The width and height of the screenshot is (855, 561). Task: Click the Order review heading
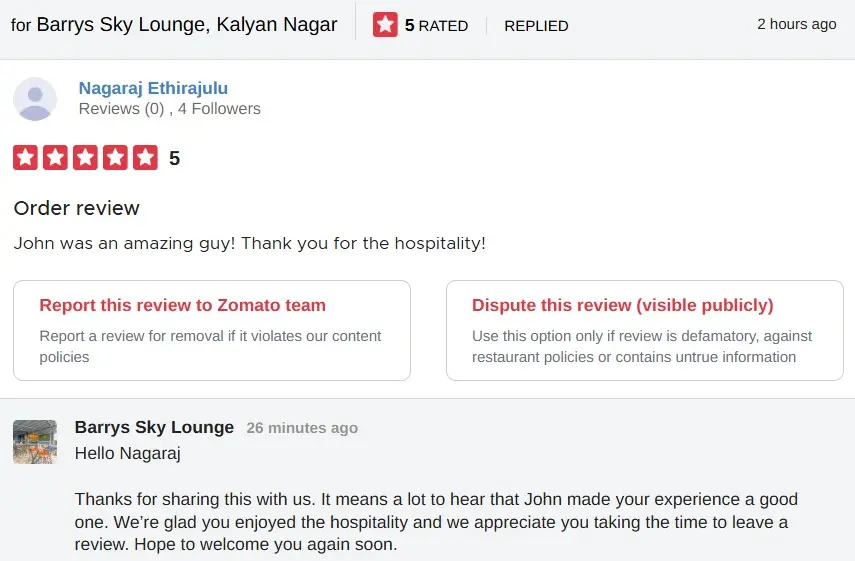(76, 208)
